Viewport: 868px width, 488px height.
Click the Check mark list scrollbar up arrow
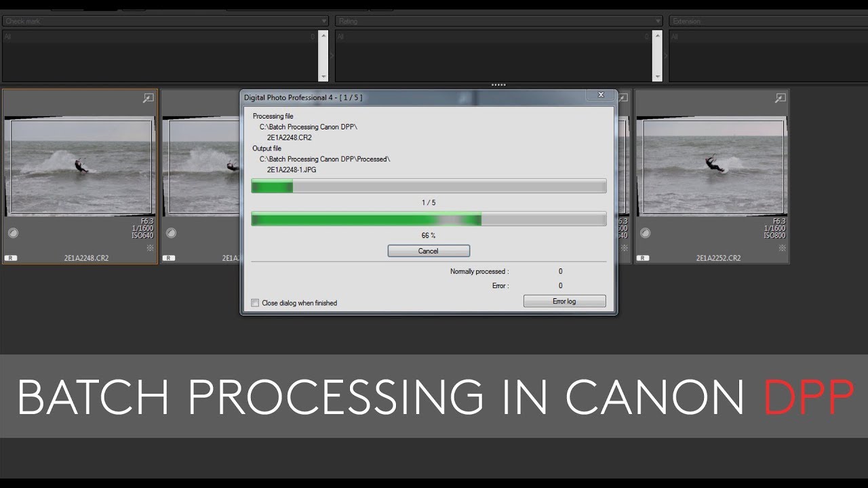323,35
